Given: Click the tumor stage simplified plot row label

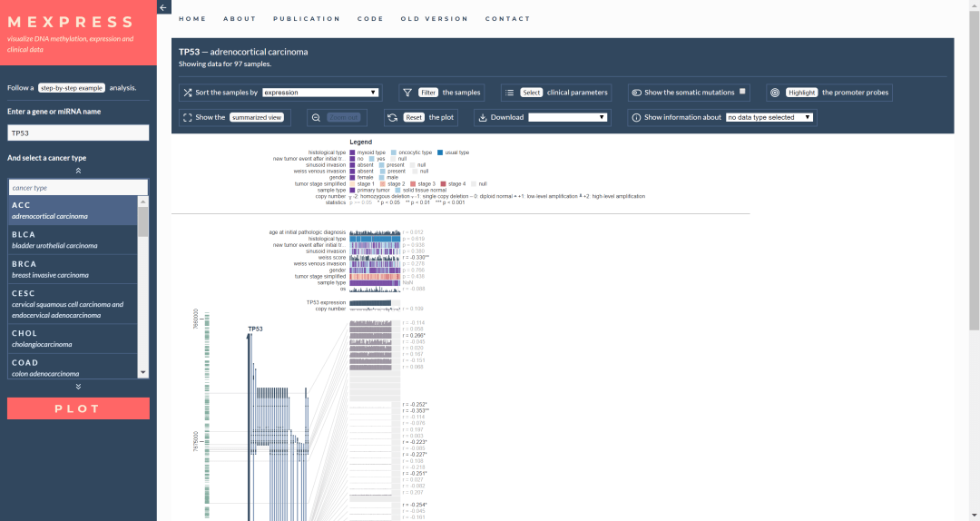Looking at the screenshot, I should point(320,277).
